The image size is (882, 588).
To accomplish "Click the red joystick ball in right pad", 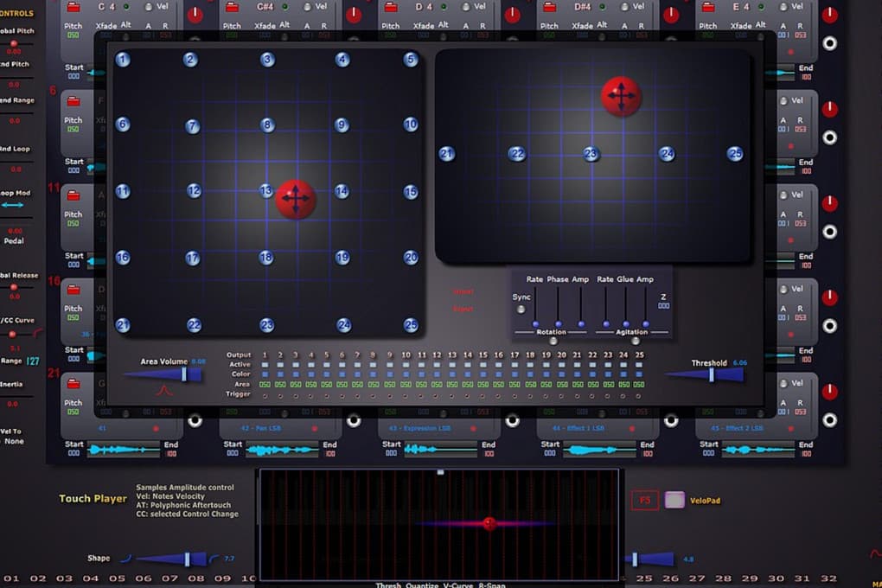I will click(621, 96).
